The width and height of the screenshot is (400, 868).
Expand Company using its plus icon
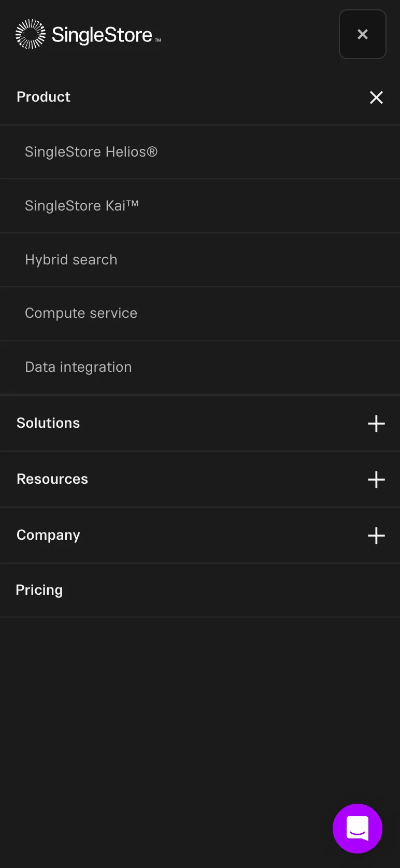tap(376, 536)
